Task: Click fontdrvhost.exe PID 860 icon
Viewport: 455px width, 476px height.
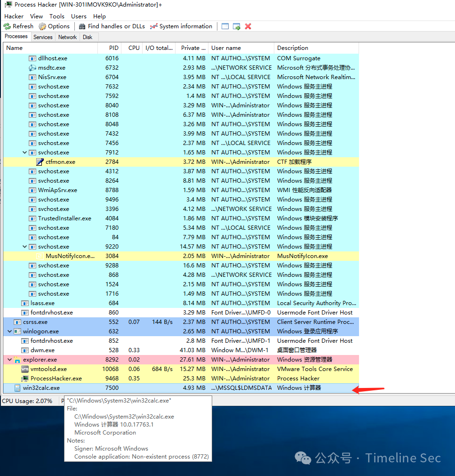Action: 25,313
